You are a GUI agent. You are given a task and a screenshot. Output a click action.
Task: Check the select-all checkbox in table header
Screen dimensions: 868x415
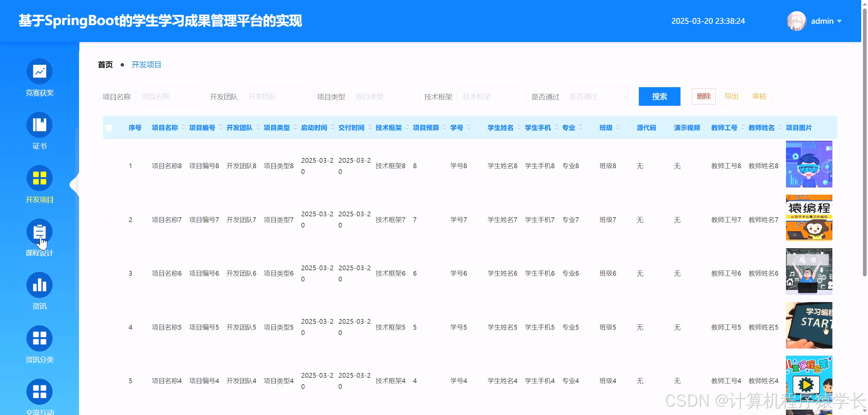tap(109, 127)
